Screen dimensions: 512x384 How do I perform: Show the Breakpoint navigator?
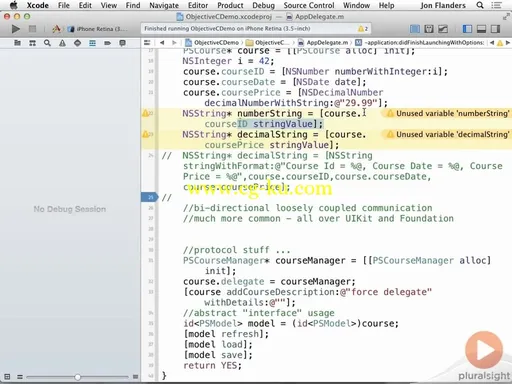[x=107, y=43]
